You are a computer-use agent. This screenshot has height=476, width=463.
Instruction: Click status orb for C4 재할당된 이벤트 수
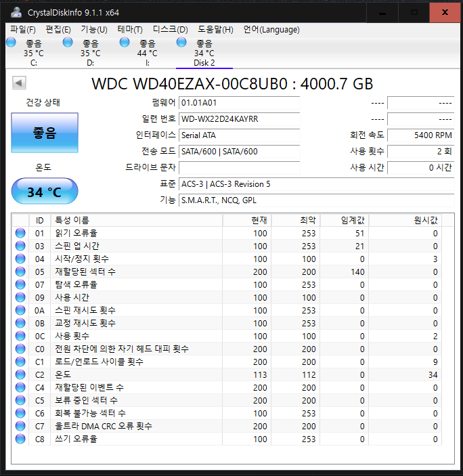(x=20, y=388)
